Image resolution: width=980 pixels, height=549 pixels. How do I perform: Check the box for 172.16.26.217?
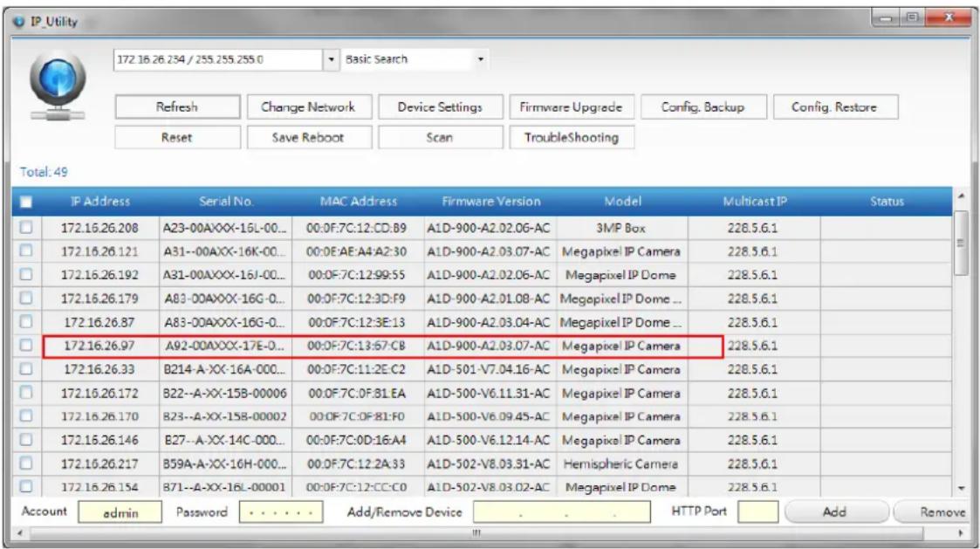tap(26, 463)
